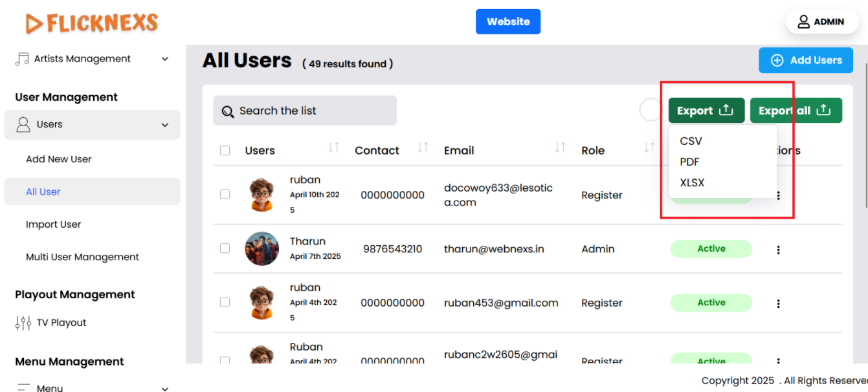868x392 pixels.
Task: Expand the Artists Management section
Action: pyautogui.click(x=165, y=59)
